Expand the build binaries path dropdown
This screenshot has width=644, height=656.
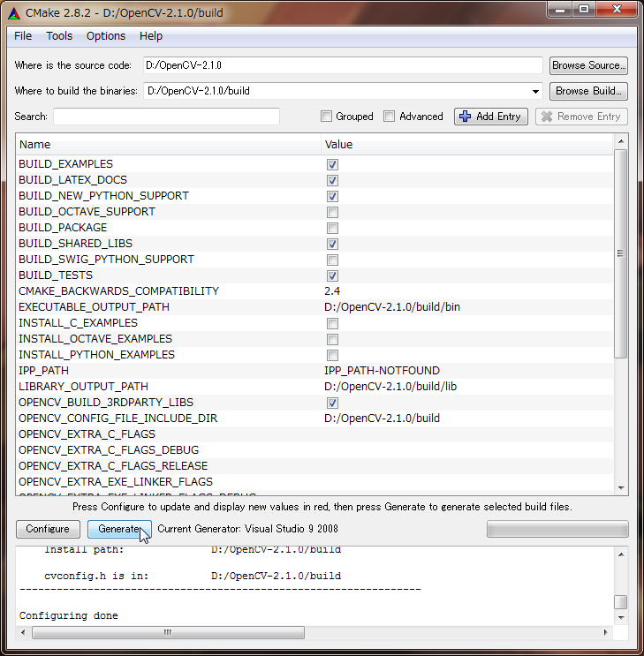coord(535,91)
